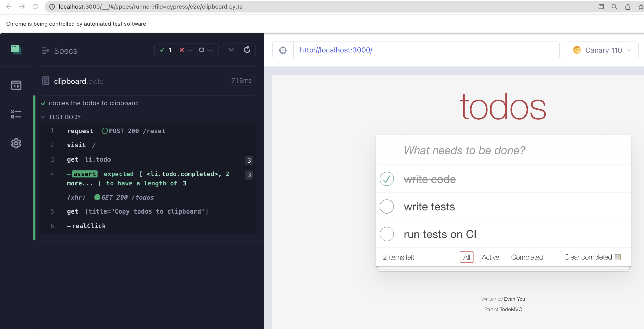Expand the Specs list panel
The height and width of the screenshot is (329, 644).
(46, 51)
